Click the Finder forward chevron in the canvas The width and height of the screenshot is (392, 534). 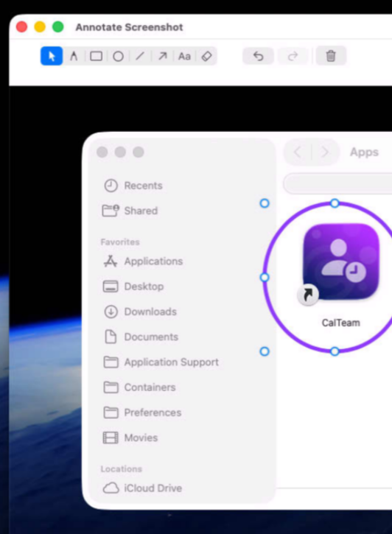tap(325, 152)
